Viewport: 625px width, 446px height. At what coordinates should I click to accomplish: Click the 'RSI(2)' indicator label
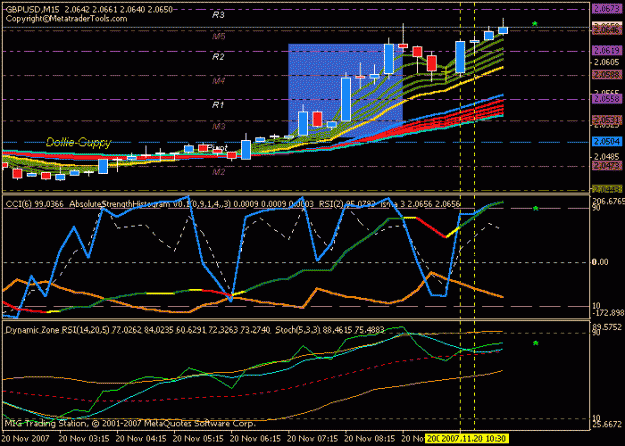tap(332, 204)
